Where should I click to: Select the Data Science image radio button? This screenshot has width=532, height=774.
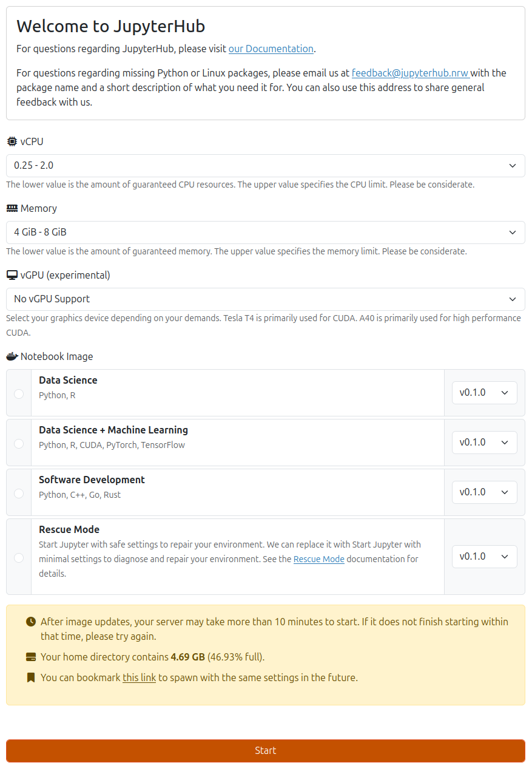coord(19,393)
